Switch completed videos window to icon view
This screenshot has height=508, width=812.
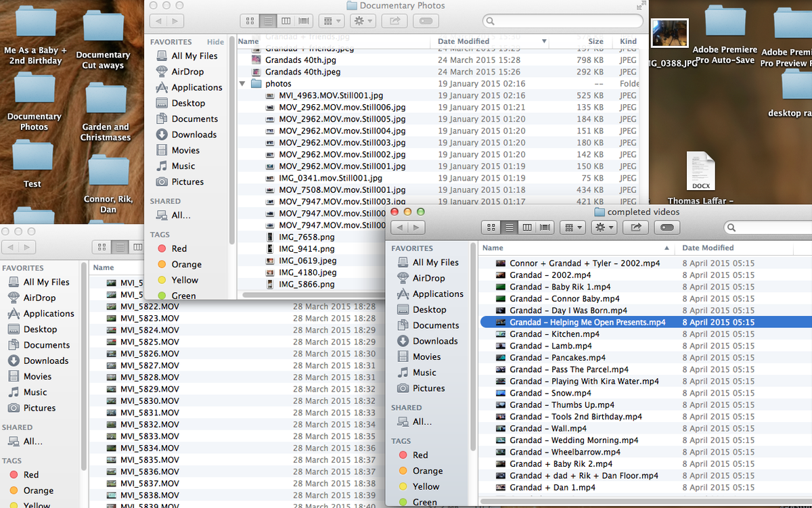tap(492, 227)
